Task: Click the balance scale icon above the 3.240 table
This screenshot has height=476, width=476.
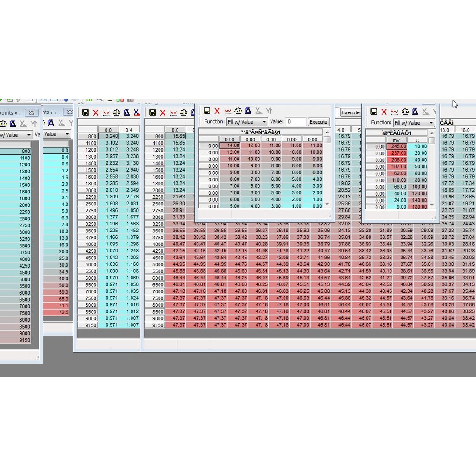Action: (x=116, y=112)
